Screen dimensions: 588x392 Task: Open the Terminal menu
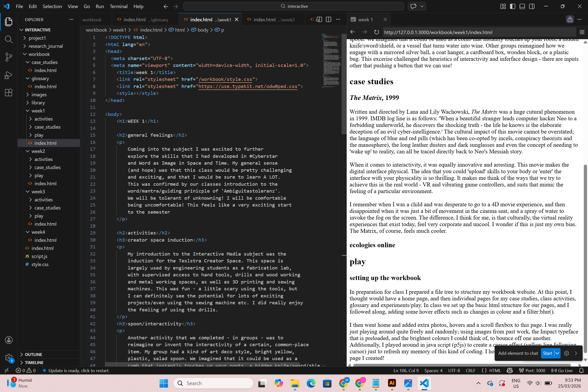119,6
